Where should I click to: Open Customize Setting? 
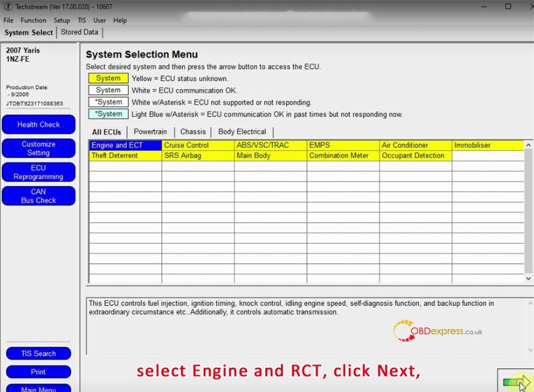point(39,148)
